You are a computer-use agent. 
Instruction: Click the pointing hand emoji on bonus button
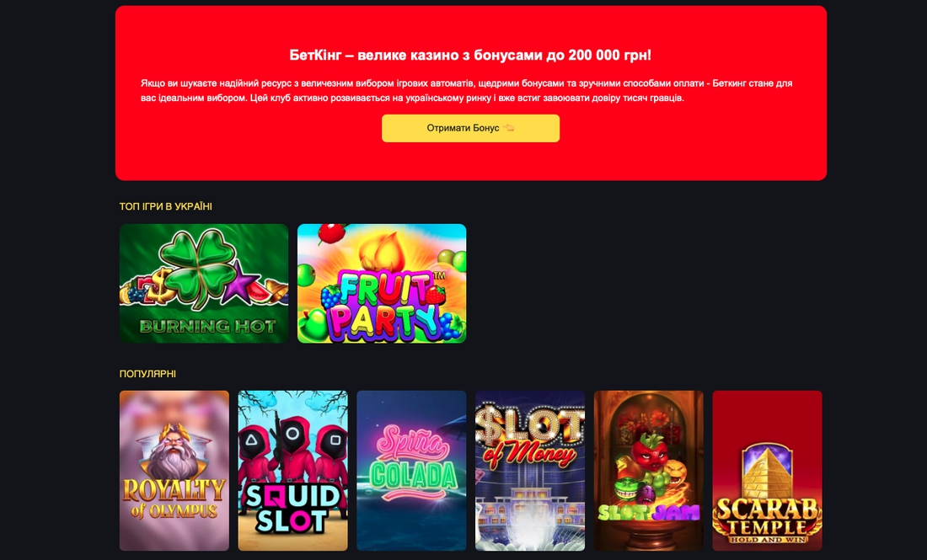508,128
